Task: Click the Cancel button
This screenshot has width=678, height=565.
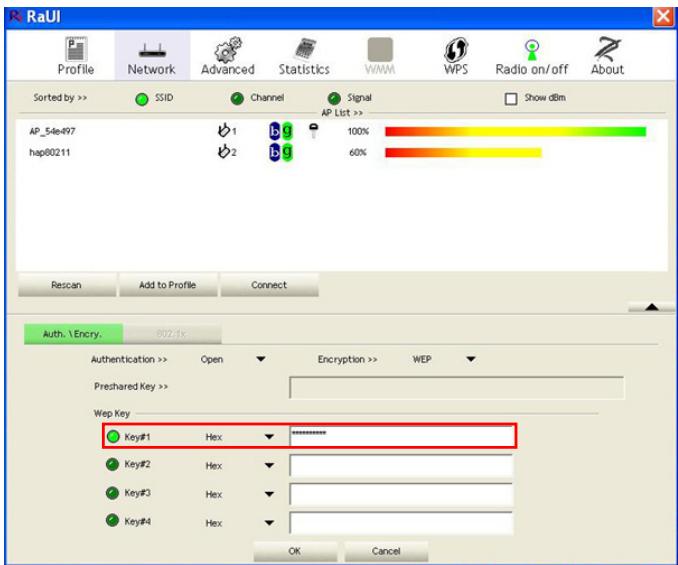Action: tap(386, 551)
